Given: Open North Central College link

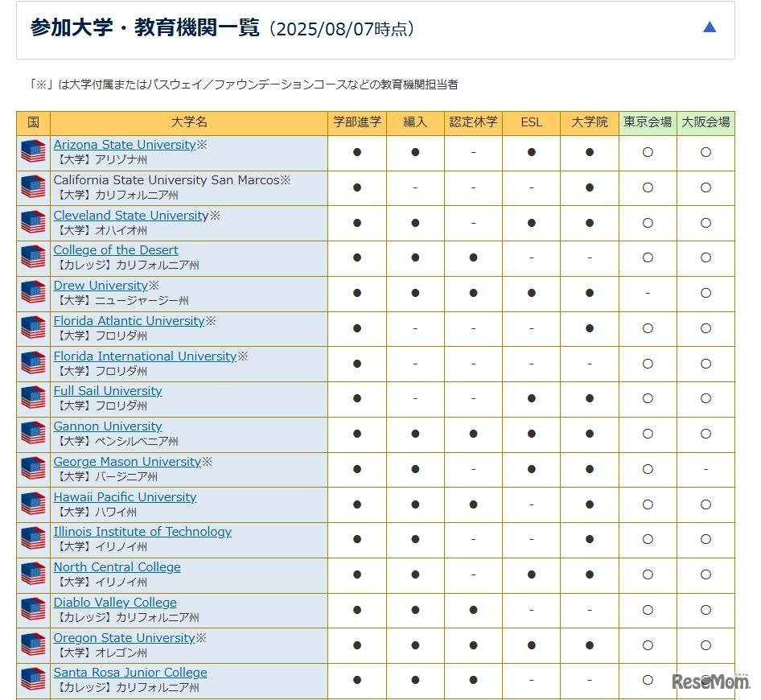Looking at the screenshot, I should point(117,567).
